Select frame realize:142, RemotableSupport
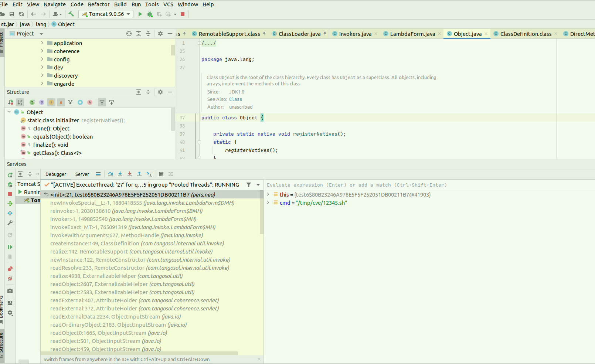The height and width of the screenshot is (364, 595). (152, 252)
